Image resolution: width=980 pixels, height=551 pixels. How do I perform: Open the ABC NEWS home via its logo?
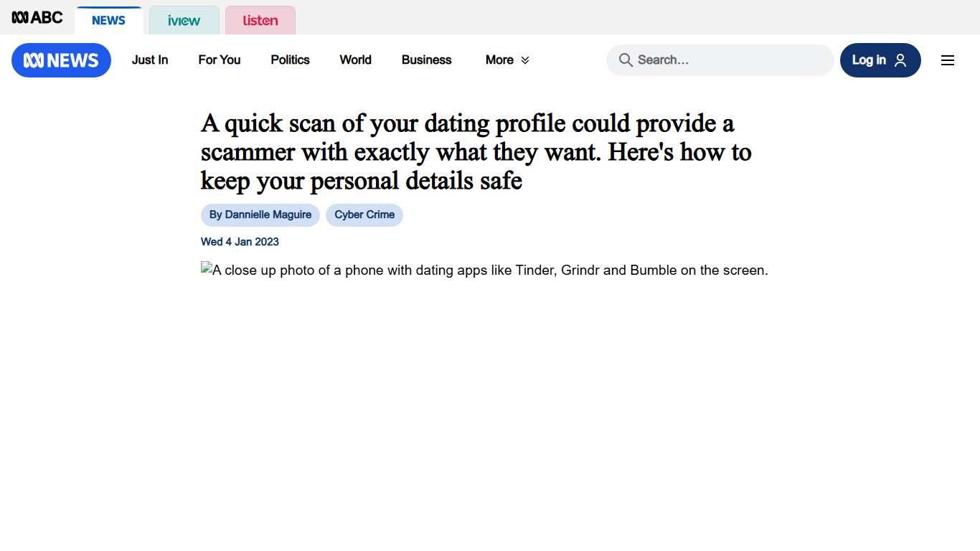pyautogui.click(x=61, y=60)
